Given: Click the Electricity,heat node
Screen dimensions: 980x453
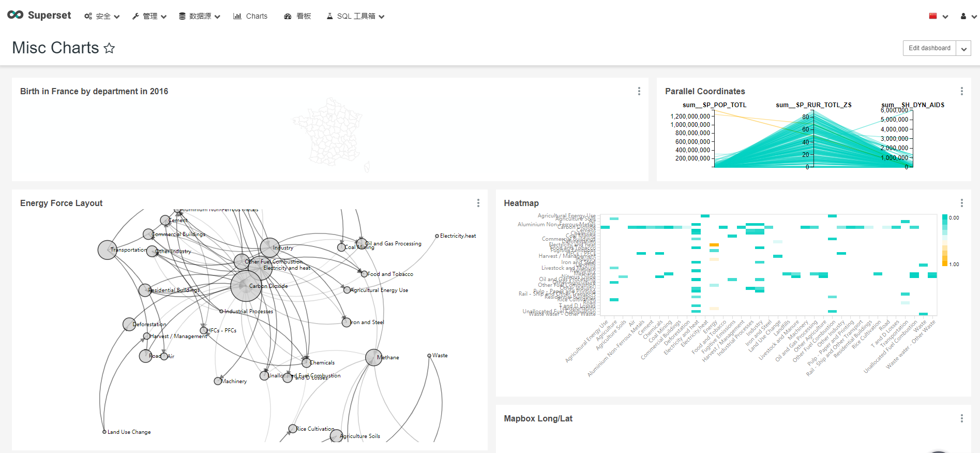Looking at the screenshot, I should (x=437, y=236).
